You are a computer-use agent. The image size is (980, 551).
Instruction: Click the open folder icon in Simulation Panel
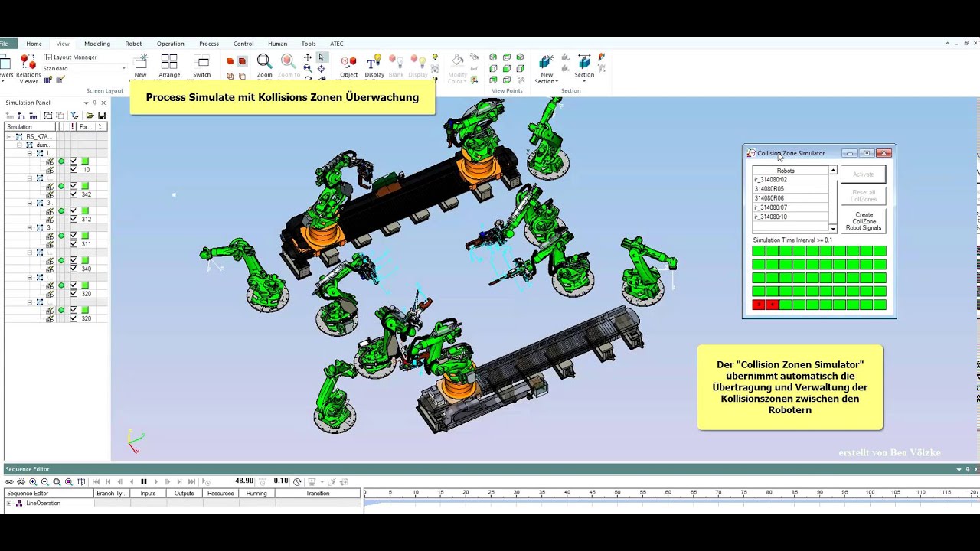coord(90,116)
